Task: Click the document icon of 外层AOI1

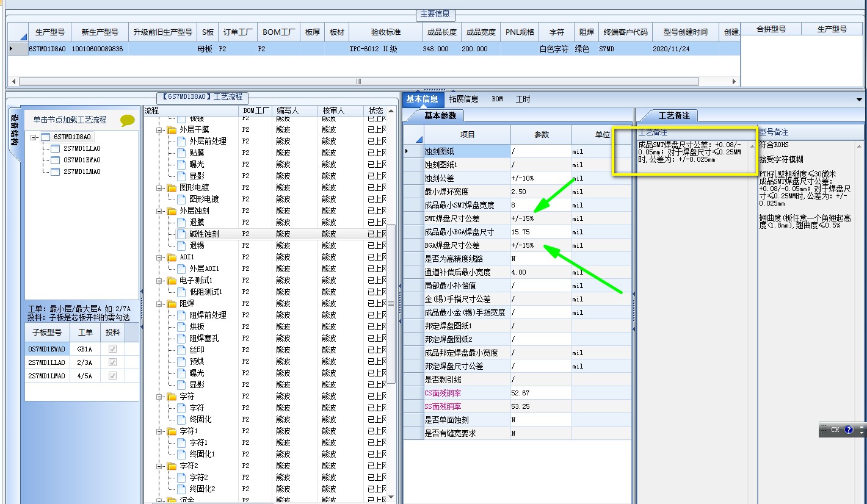Action: (x=181, y=269)
